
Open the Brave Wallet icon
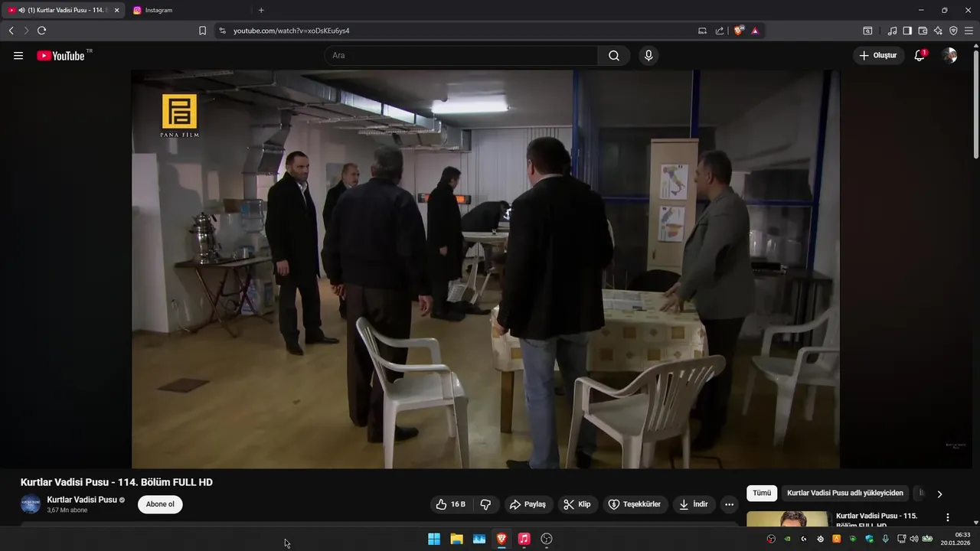click(923, 31)
